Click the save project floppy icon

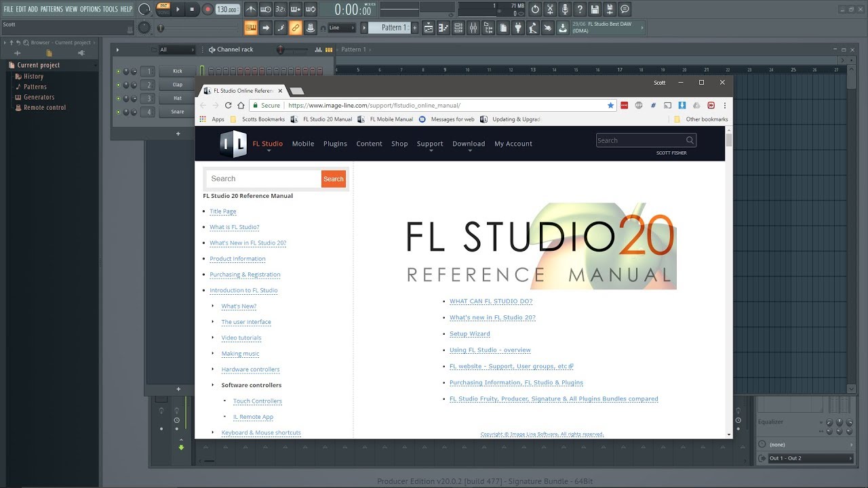tap(595, 9)
